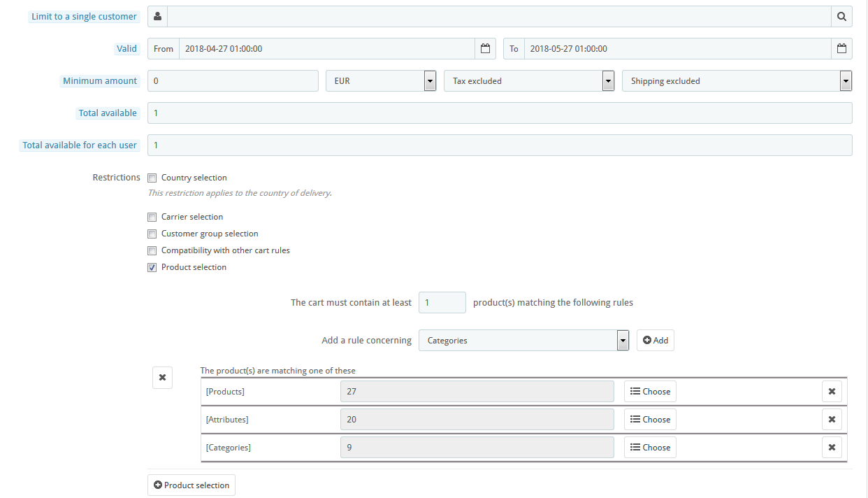Screen dimensions: 868x498
Task: Click the user icon beside customer field
Action: tap(157, 17)
